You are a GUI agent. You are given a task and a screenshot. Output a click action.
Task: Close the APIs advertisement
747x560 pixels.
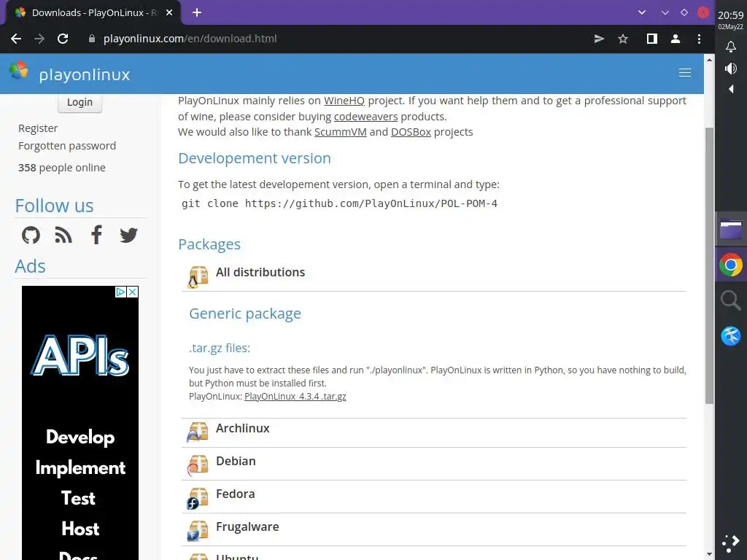tap(133, 292)
